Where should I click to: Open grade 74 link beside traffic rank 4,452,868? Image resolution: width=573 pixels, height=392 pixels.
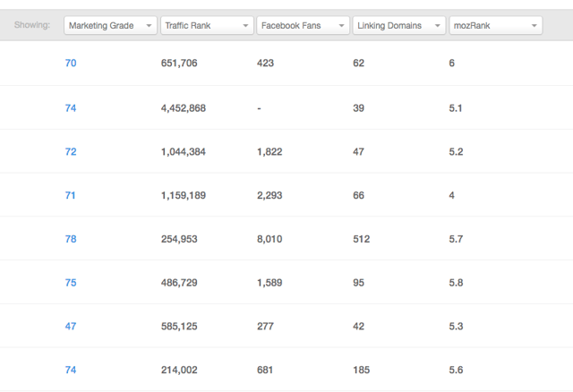[71, 108]
